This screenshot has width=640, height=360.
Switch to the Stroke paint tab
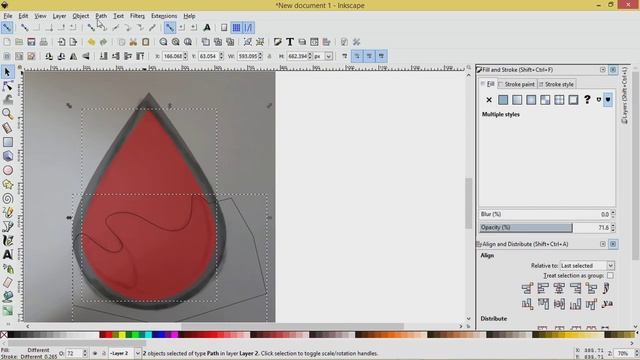[x=517, y=84]
